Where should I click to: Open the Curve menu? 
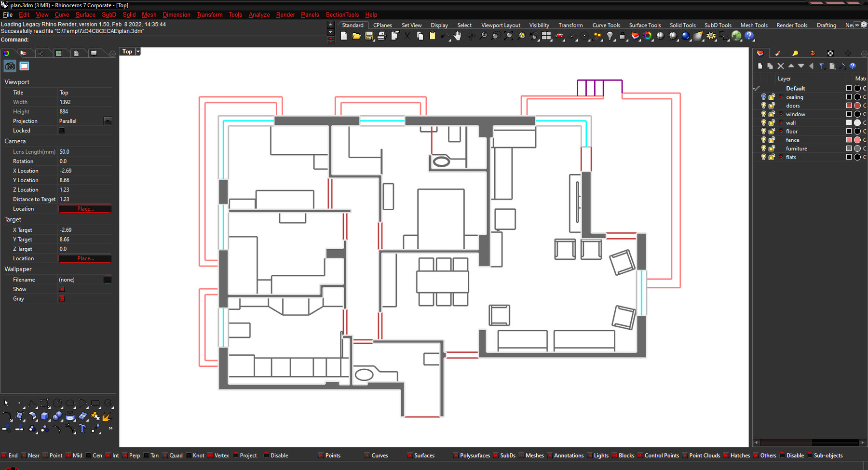coord(62,14)
